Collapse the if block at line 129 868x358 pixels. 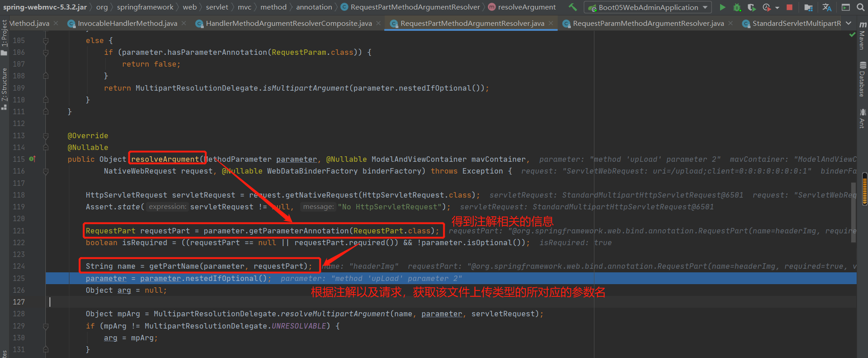point(46,326)
